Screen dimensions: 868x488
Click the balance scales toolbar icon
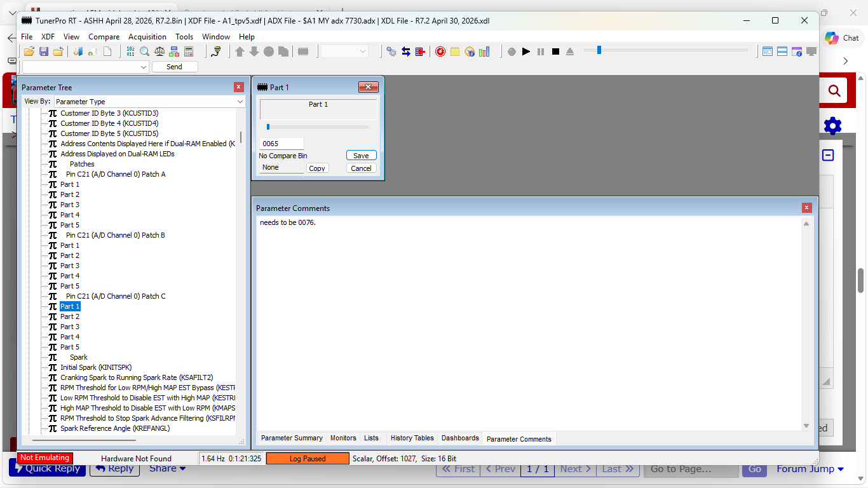[159, 51]
